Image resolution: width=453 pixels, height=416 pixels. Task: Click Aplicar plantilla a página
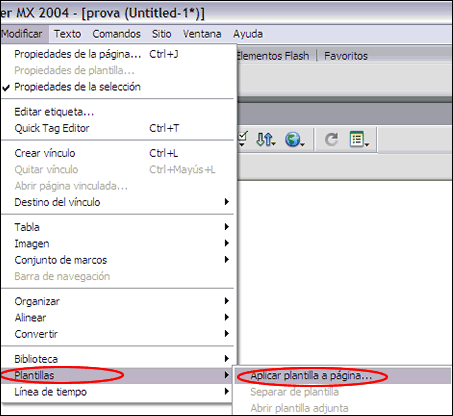[342, 376]
